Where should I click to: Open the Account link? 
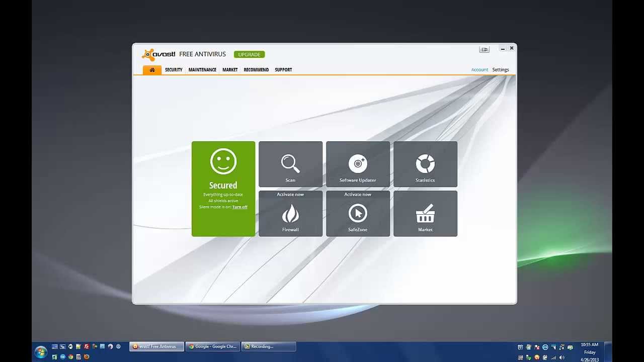(479, 70)
